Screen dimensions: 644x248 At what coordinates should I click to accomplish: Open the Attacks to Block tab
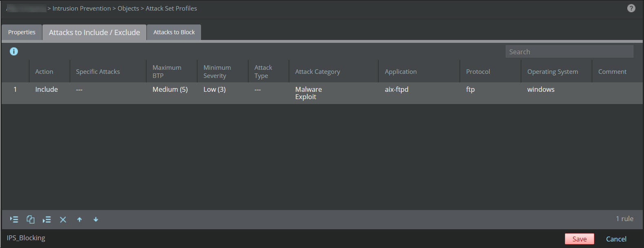click(174, 32)
